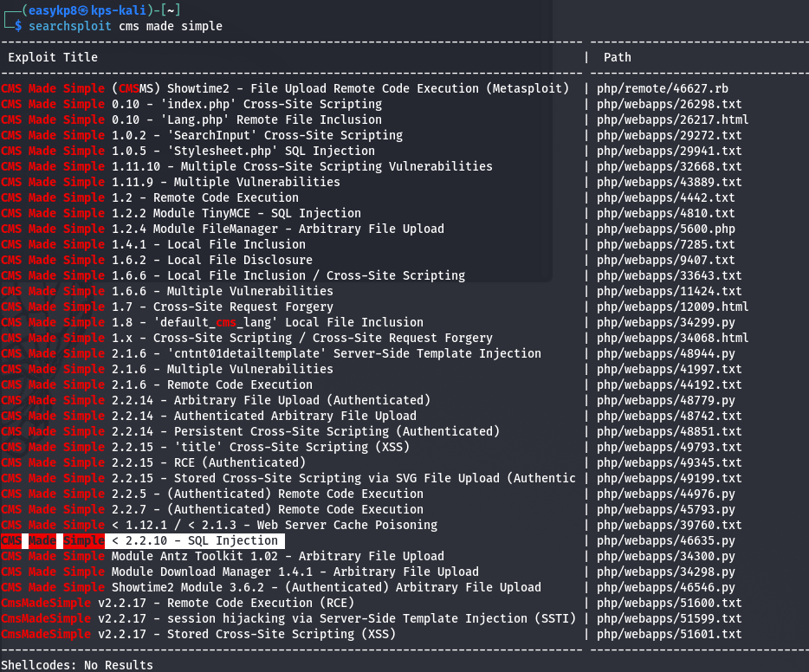Select 2.2.14 Authenticated Arbitrary File Upload row
809x672 pixels.
tap(209, 416)
